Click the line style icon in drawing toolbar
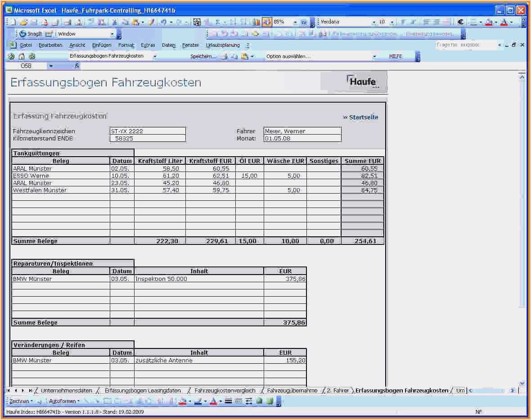Viewport: 531px width, 420px height. 228,401
